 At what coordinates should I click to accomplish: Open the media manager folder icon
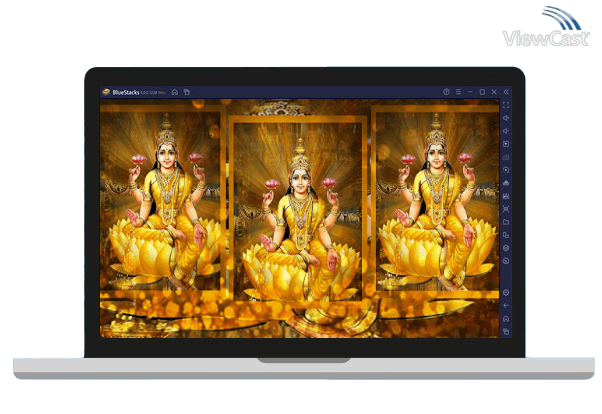point(506,222)
